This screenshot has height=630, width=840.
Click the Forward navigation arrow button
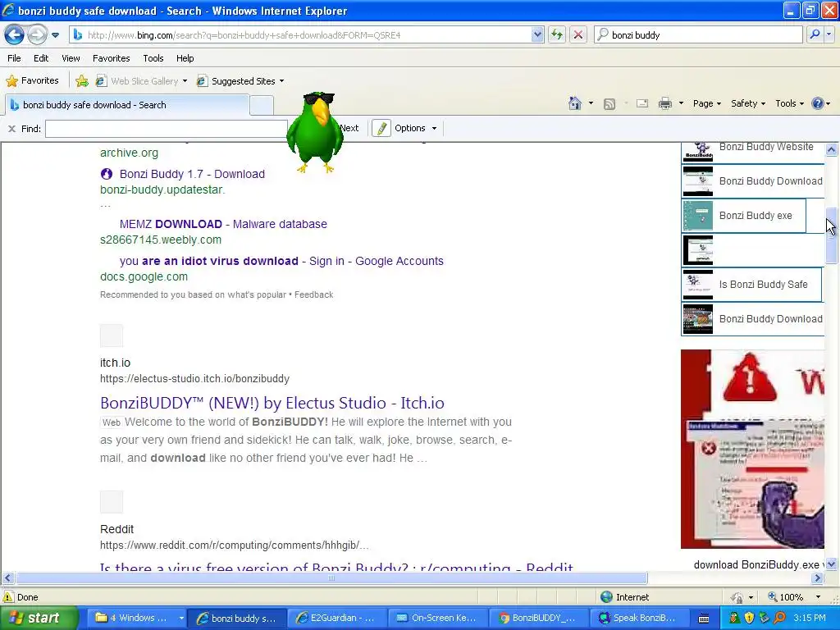point(37,34)
